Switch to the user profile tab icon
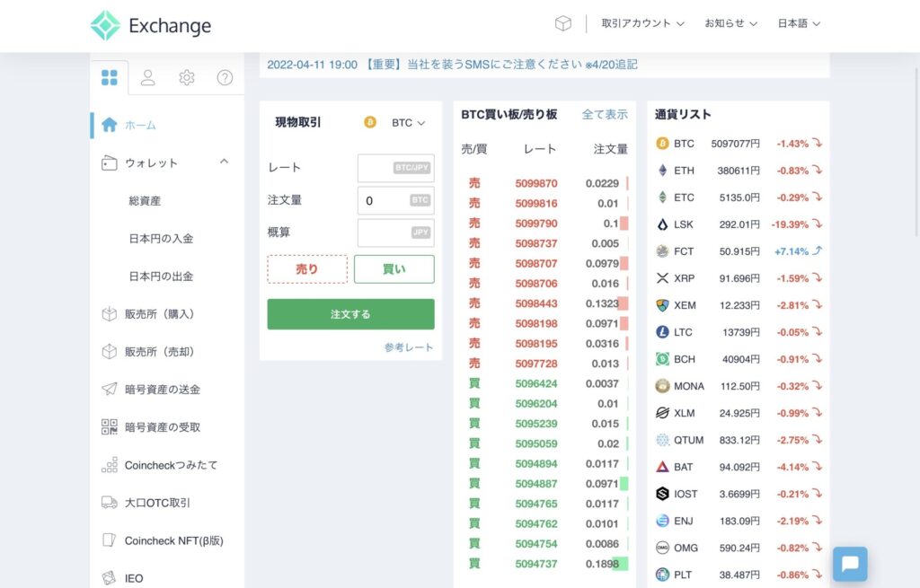920x588 pixels. click(148, 77)
